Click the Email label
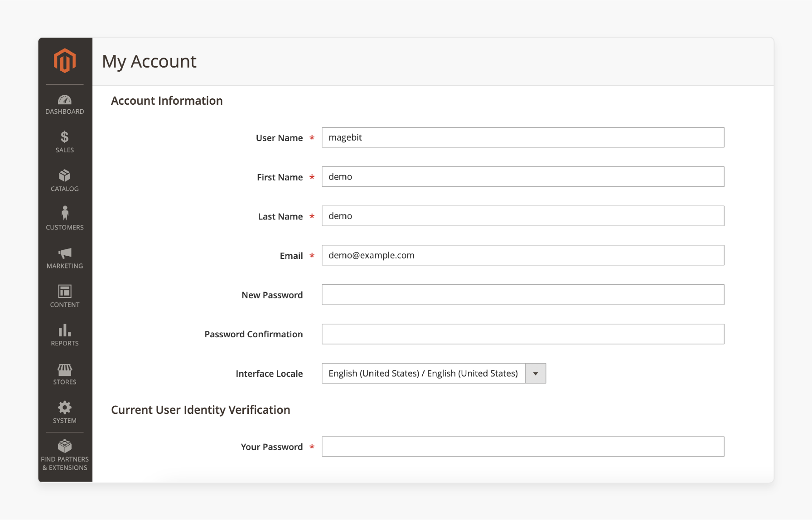This screenshot has width=812, height=520. (291, 256)
